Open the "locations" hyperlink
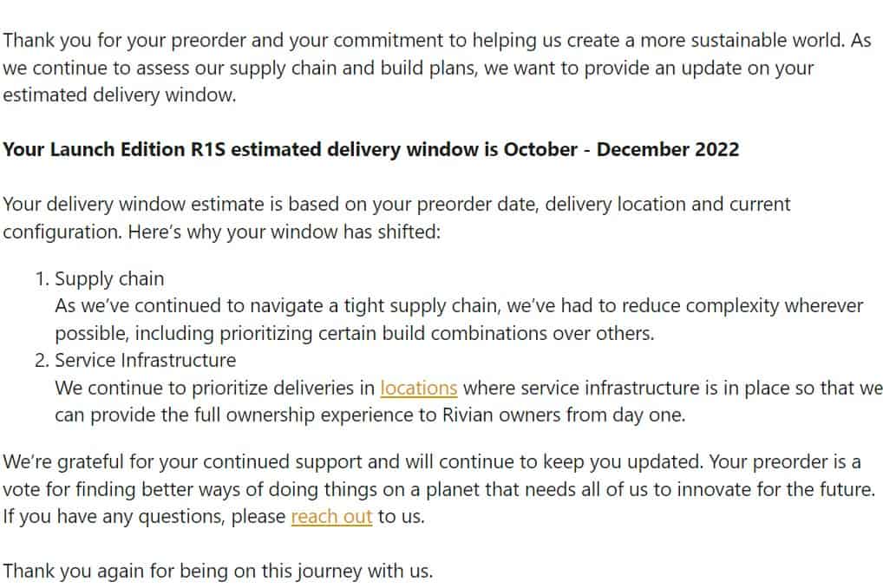This screenshot has height=588, width=883. (x=418, y=388)
